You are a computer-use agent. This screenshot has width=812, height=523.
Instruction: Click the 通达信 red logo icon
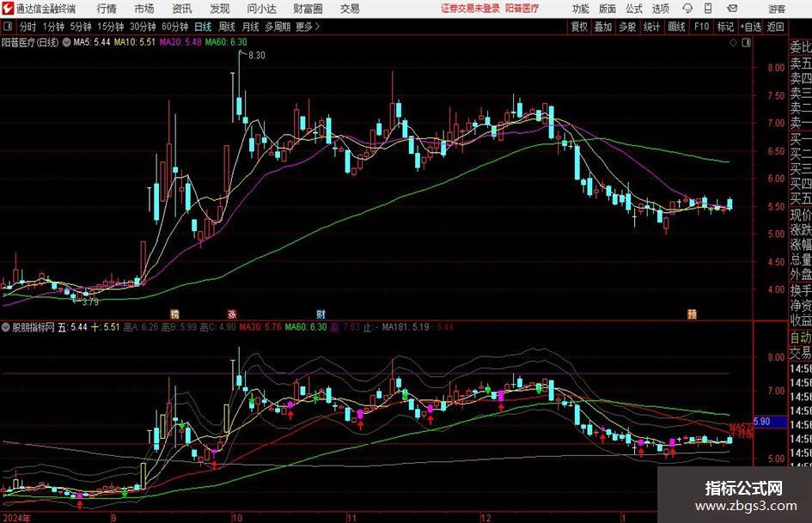click(x=8, y=9)
